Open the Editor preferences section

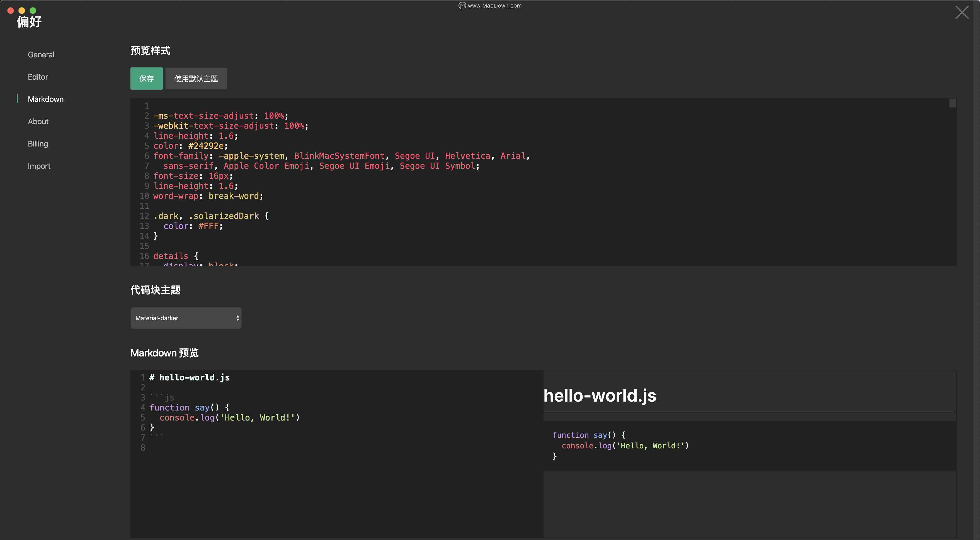point(38,77)
